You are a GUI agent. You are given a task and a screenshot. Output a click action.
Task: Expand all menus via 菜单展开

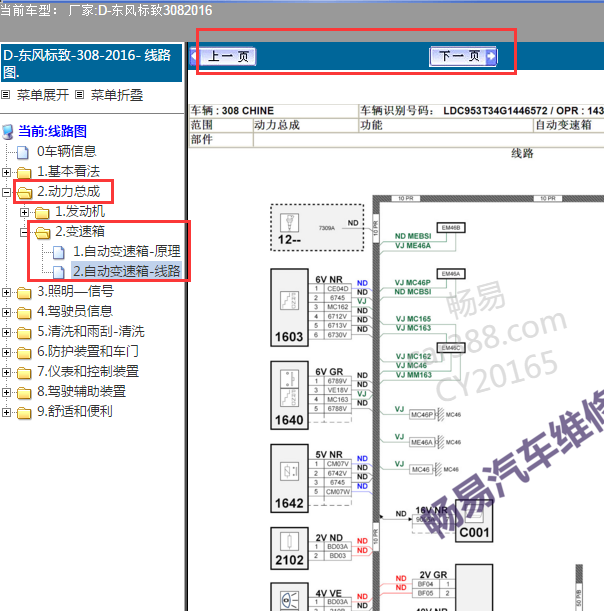(42, 95)
